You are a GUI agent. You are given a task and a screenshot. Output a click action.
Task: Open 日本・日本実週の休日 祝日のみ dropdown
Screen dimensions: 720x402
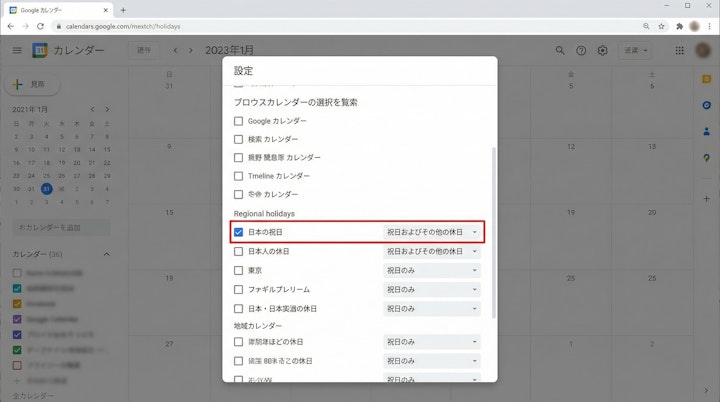(x=432, y=309)
